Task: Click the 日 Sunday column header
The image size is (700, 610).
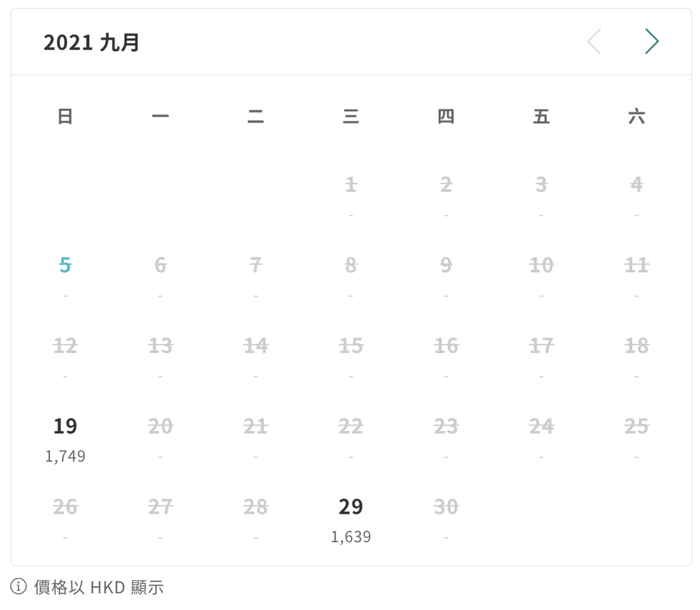Action: click(65, 116)
